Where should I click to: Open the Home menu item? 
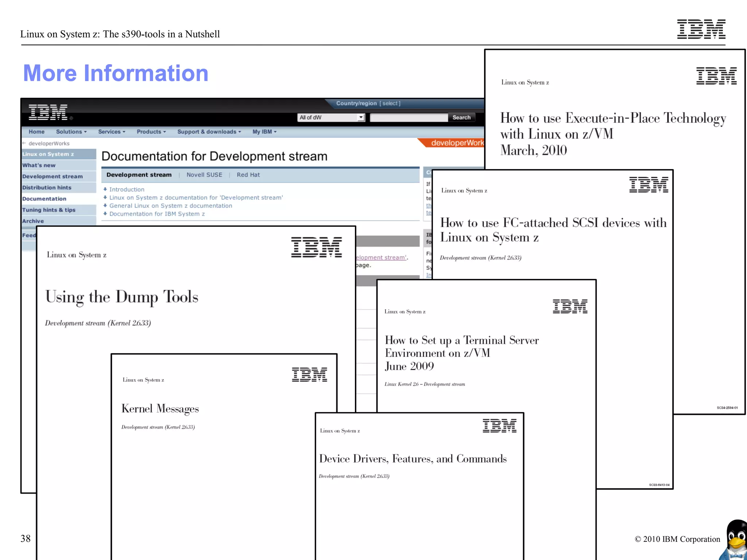pos(36,132)
